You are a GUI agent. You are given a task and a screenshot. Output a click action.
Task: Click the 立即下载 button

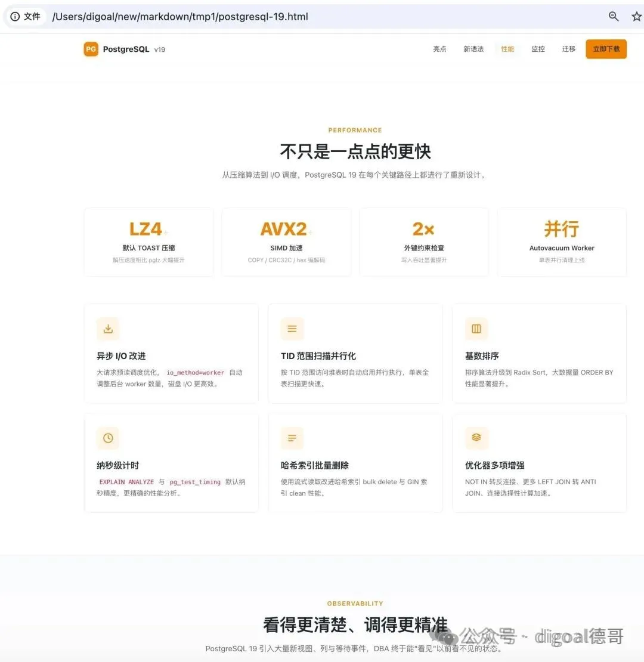pos(606,49)
